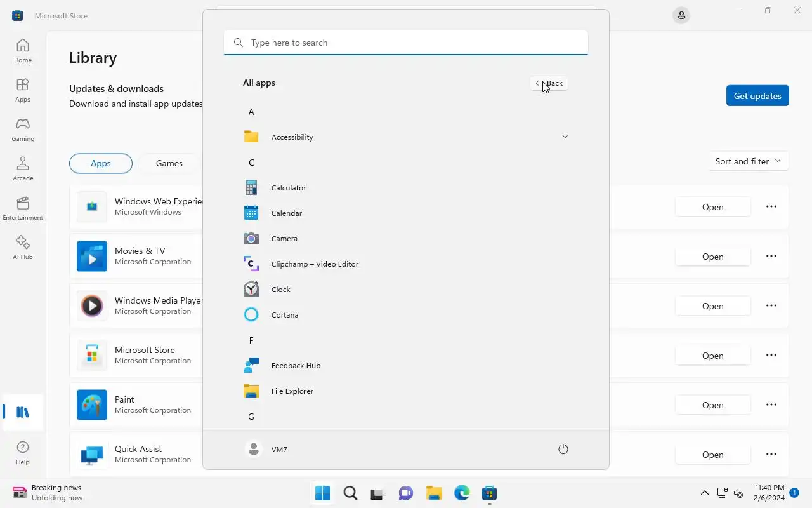812x508 pixels.
Task: Show hidden system tray icons
Action: tap(704, 493)
